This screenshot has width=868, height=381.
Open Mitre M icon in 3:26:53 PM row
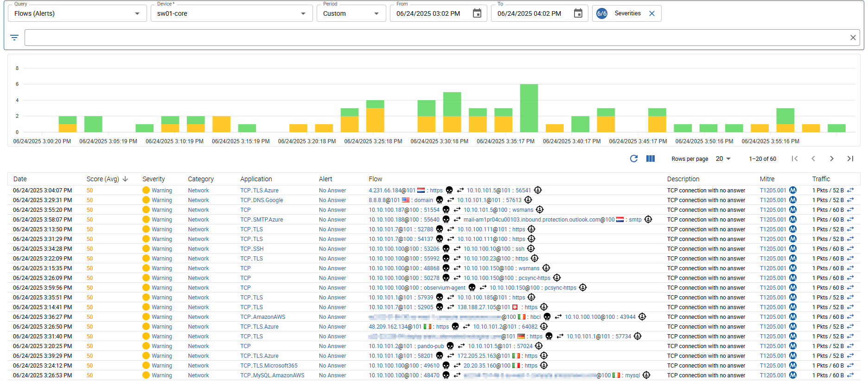793,375
